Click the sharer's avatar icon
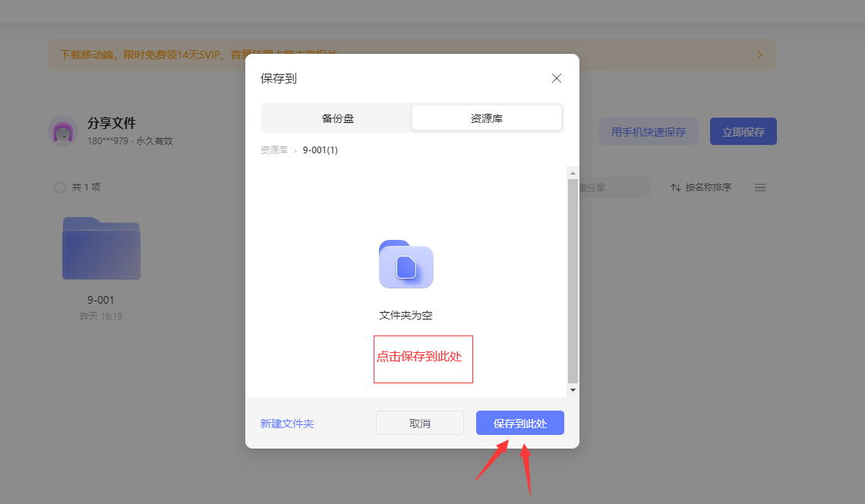The height and width of the screenshot is (504, 865). click(63, 132)
